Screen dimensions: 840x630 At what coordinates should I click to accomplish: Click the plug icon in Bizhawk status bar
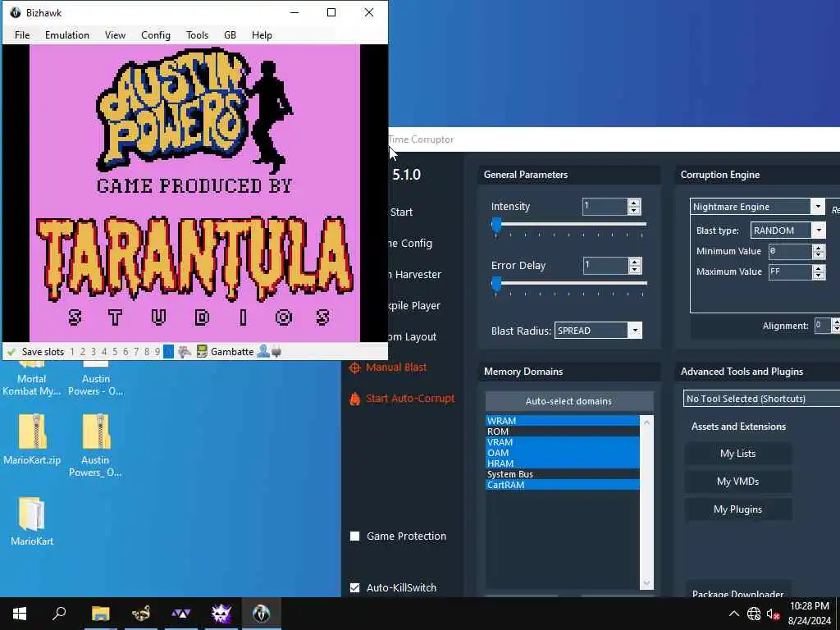(276, 352)
